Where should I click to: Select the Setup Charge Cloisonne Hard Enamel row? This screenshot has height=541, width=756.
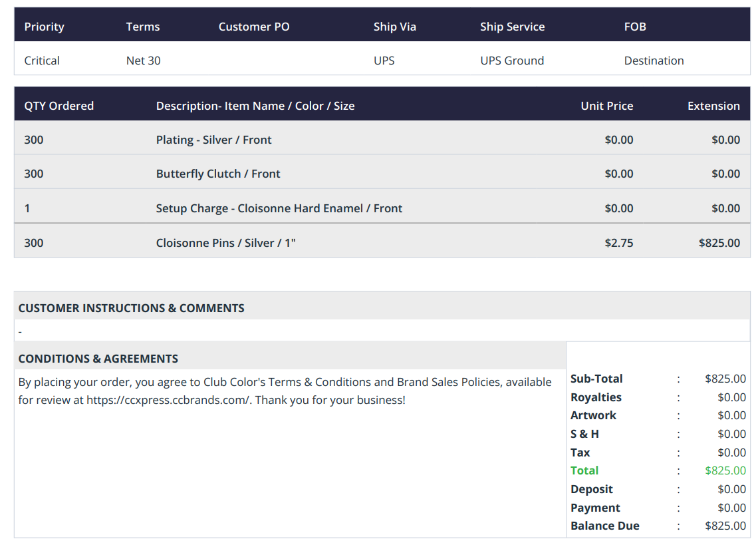382,208
